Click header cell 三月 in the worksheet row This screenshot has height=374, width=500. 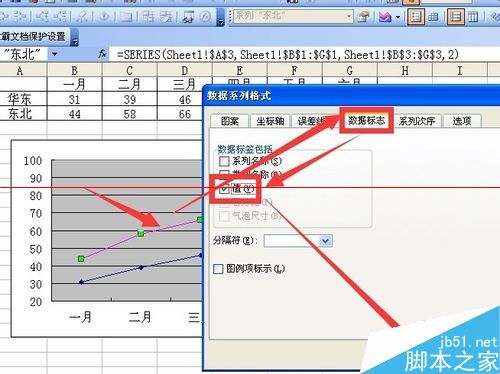coord(184,84)
